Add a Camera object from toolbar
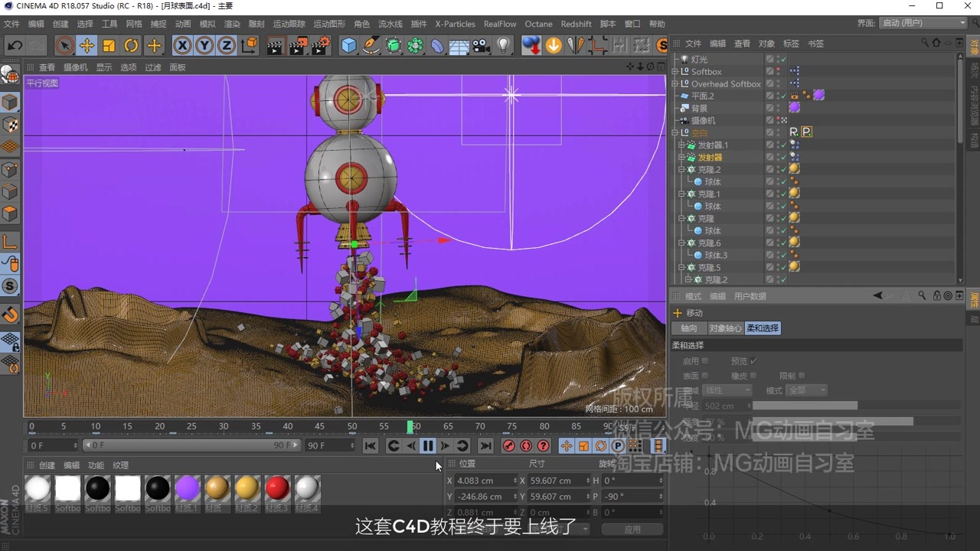The width and height of the screenshot is (980, 551). [481, 46]
